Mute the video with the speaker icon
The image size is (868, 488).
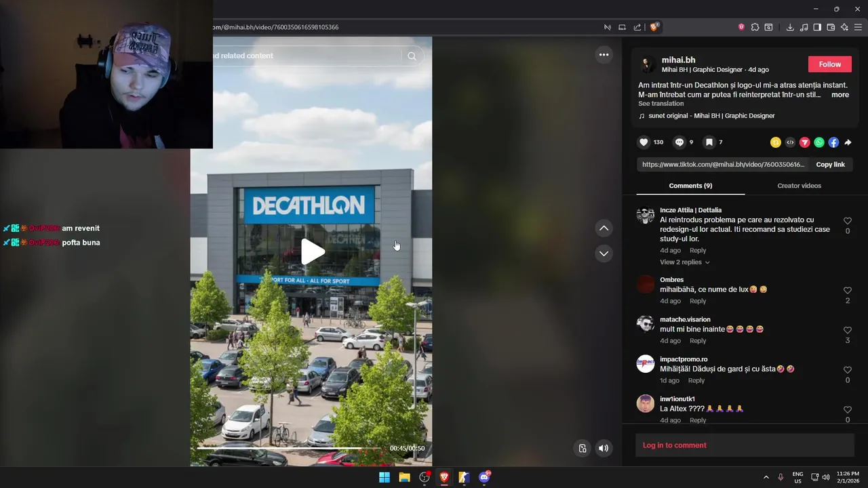click(603, 448)
